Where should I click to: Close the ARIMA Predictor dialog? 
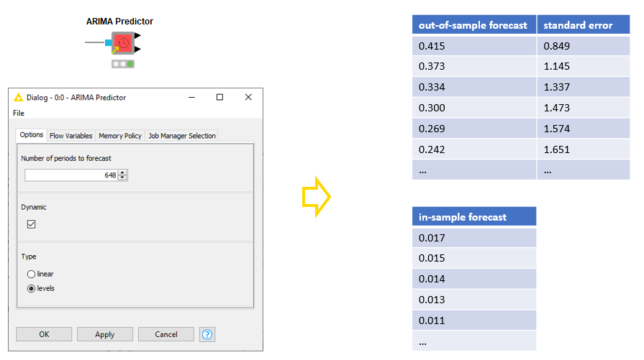click(x=248, y=97)
